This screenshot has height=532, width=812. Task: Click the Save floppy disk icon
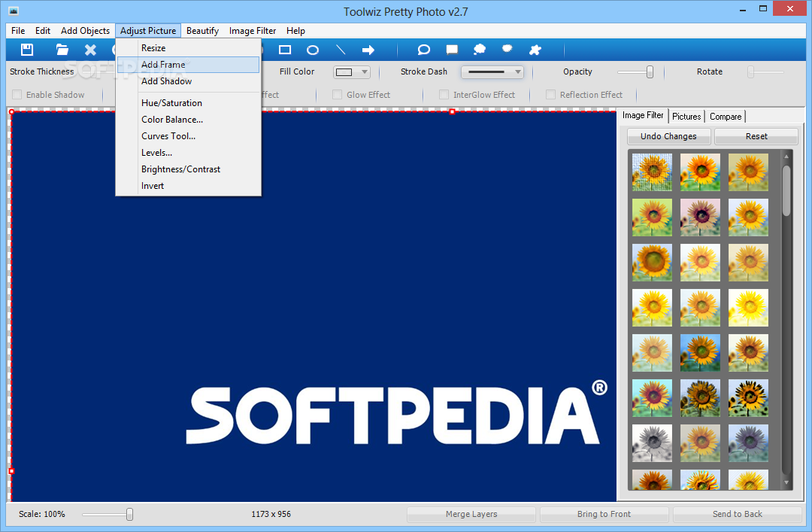coord(27,50)
